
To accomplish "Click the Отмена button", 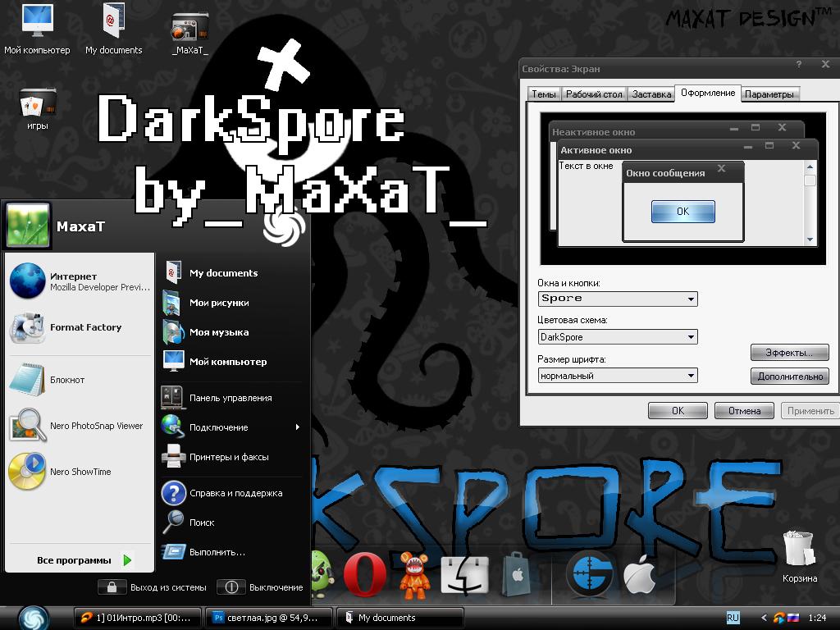I will tap(744, 411).
